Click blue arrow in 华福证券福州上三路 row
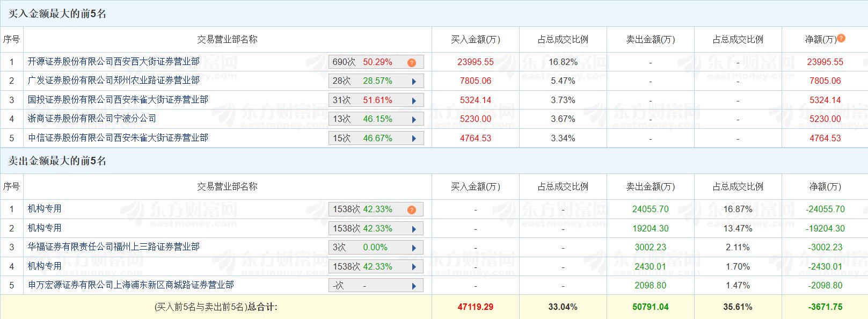 click(414, 248)
